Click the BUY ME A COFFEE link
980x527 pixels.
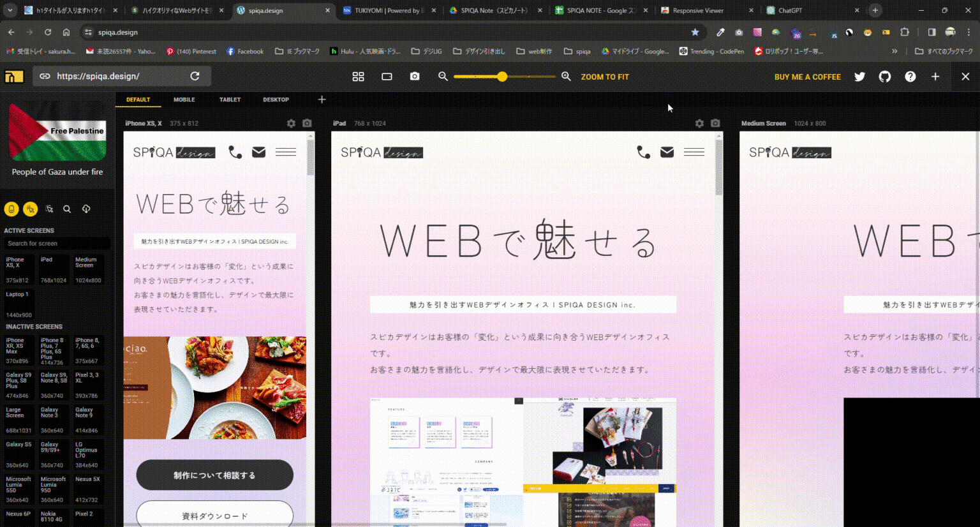click(x=808, y=77)
